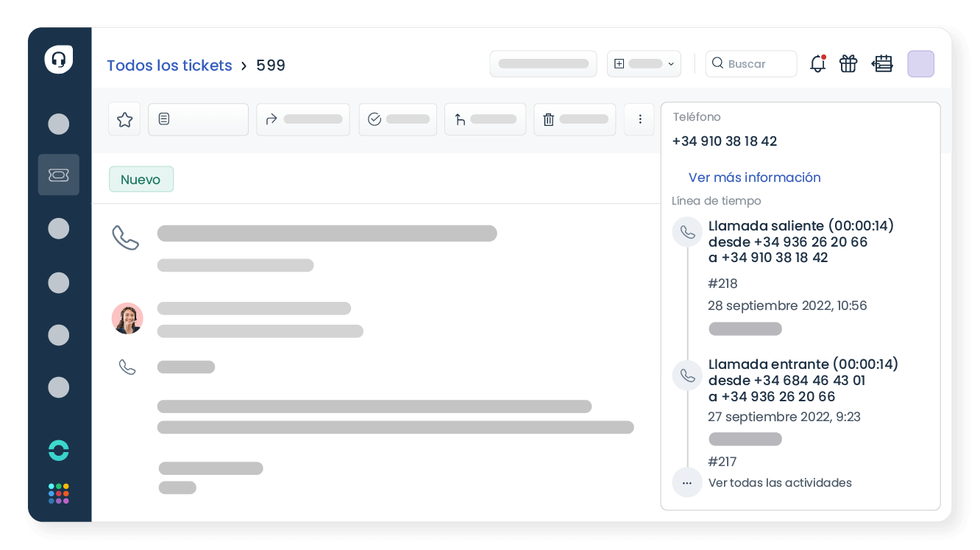Click the agent profile photo thumbnail
Screen dimensions: 980x550
[x=127, y=318]
